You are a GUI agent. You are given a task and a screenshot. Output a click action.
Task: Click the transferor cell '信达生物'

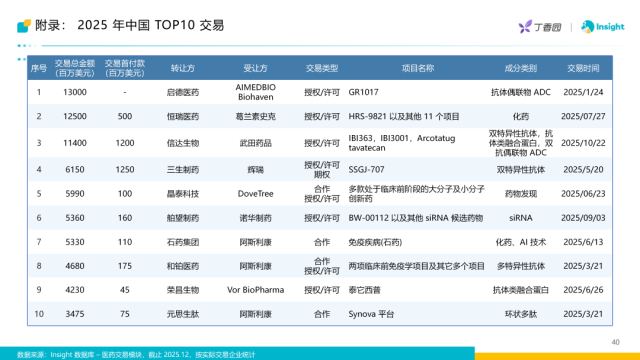[x=182, y=143]
